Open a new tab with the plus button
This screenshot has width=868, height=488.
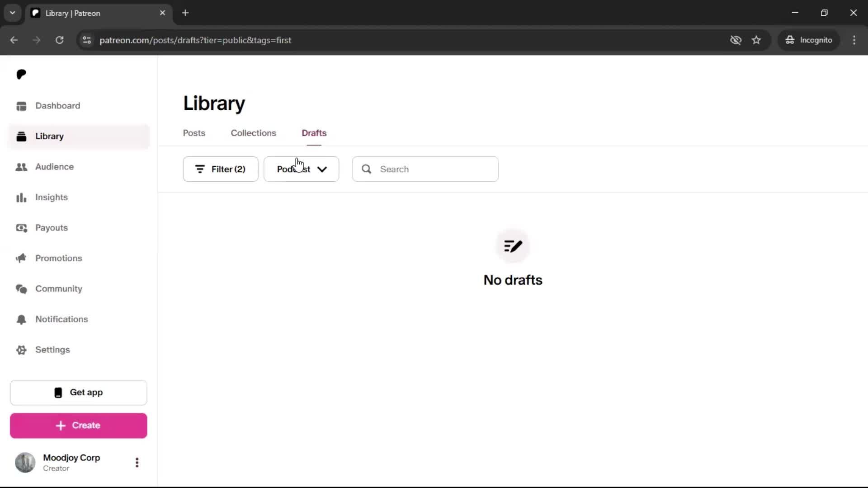pos(185,13)
